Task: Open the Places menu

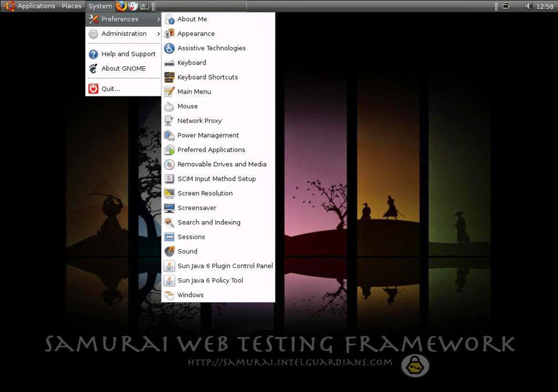Action: point(71,6)
